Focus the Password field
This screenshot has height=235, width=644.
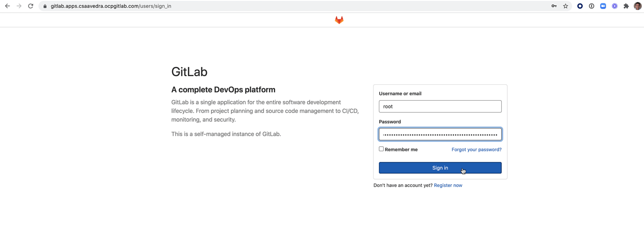coord(440,134)
